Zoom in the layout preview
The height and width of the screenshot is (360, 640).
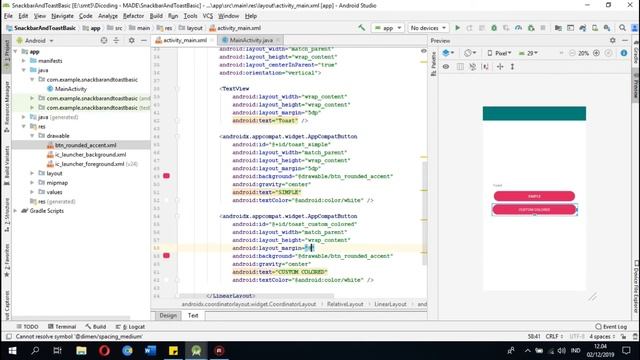(596, 53)
